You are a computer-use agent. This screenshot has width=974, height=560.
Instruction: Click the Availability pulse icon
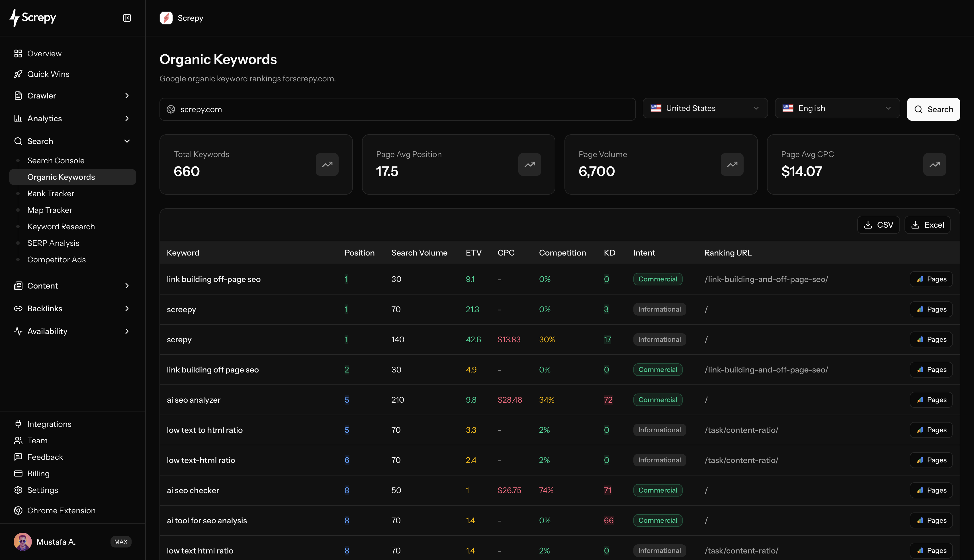tap(18, 331)
